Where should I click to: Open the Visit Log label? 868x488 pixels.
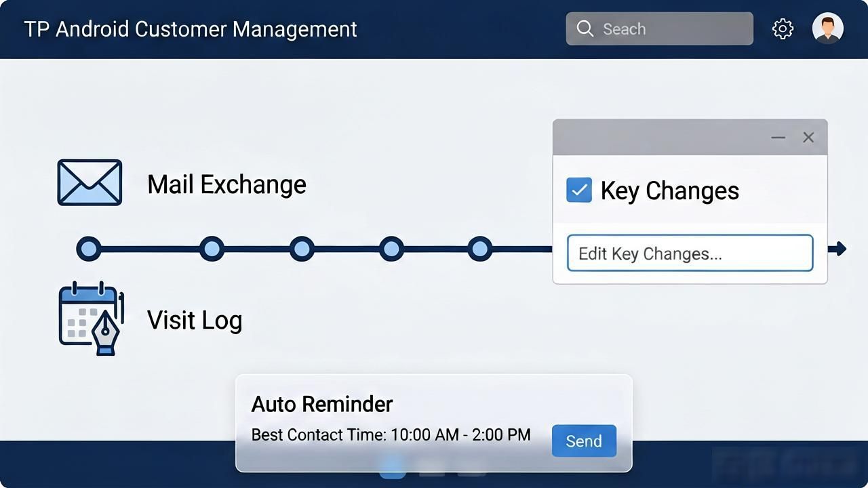tap(195, 320)
